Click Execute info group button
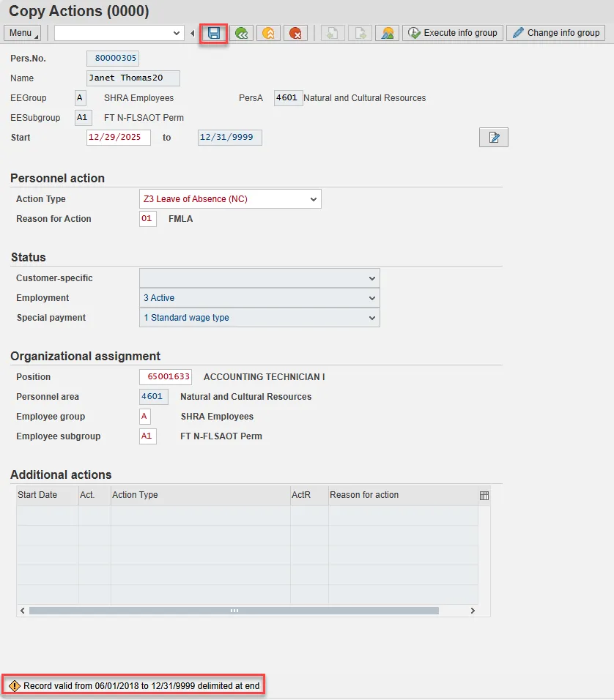Screen dimensions: 614x700 [x=453, y=33]
